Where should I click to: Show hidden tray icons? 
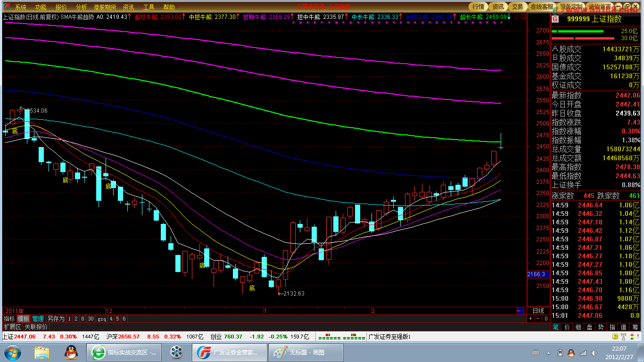click(549, 353)
